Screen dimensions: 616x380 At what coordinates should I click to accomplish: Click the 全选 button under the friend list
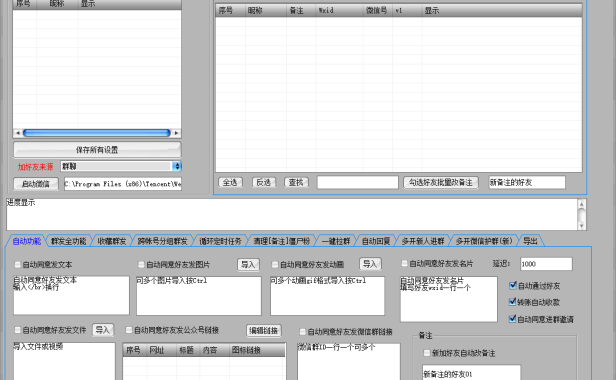click(230, 182)
